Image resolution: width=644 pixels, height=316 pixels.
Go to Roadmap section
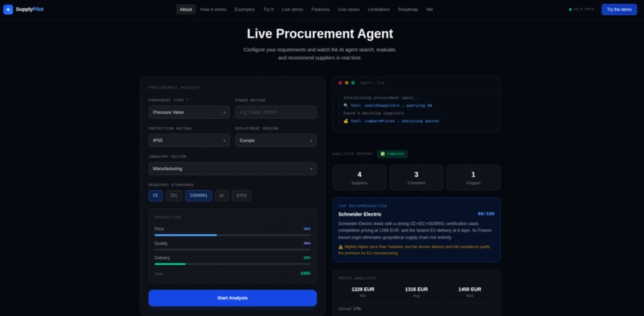point(407,10)
